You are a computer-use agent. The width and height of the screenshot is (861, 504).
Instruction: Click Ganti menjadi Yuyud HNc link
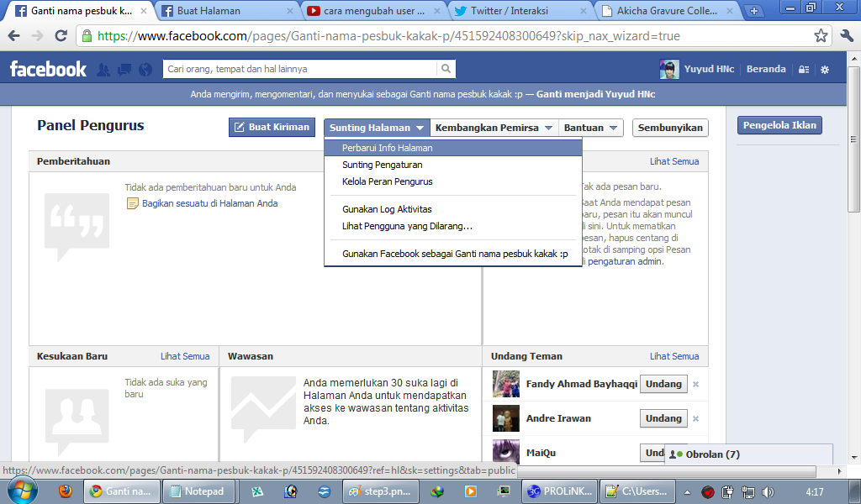pyautogui.click(x=596, y=94)
